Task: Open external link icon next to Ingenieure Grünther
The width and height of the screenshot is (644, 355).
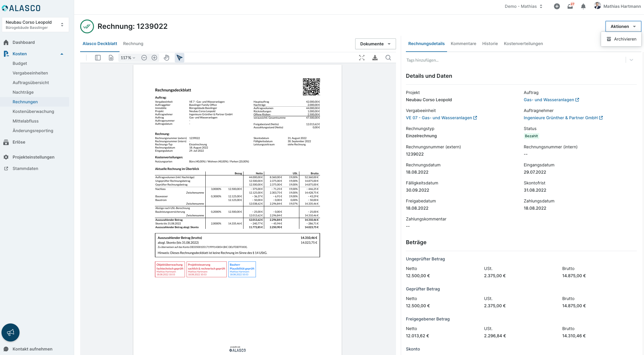Action: [601, 118]
